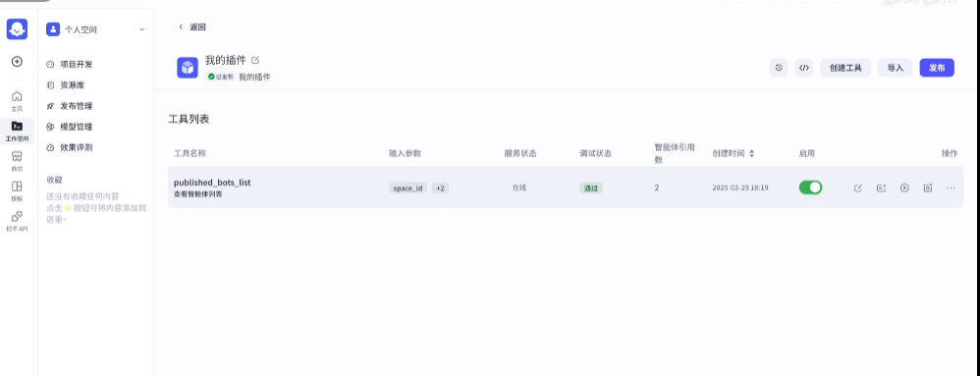Open the code view icon button
Screen dimensions: 980x376
click(x=804, y=68)
